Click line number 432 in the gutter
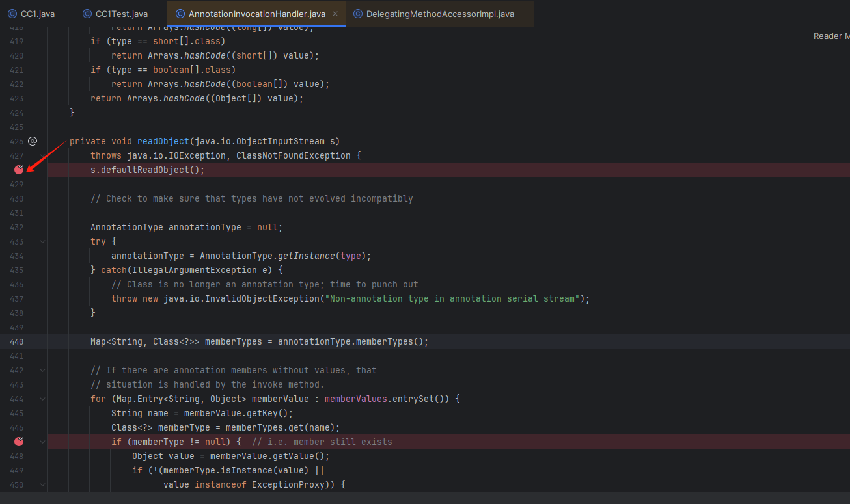This screenshot has height=504, width=850. [16, 227]
